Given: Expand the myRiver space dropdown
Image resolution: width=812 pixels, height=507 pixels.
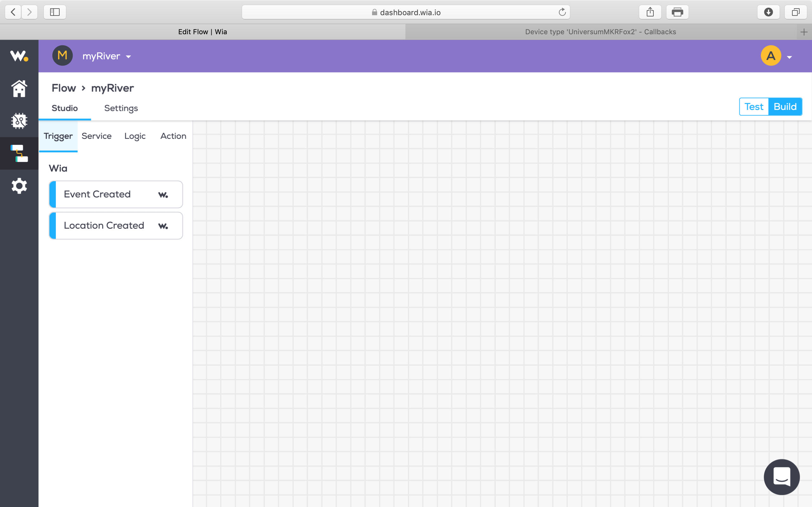Looking at the screenshot, I should point(107,56).
